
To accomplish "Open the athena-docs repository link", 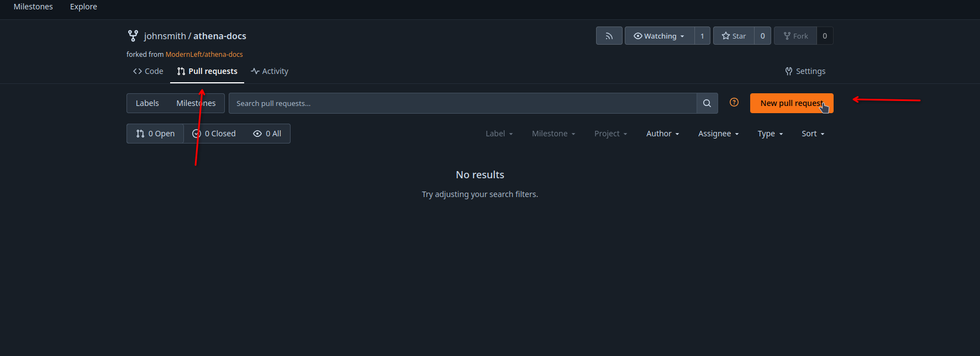I will click(x=220, y=36).
